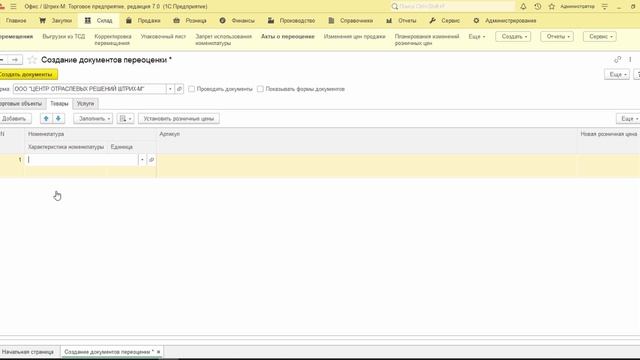Enable 'Показывать формы документов' checkbox

(x=260, y=89)
